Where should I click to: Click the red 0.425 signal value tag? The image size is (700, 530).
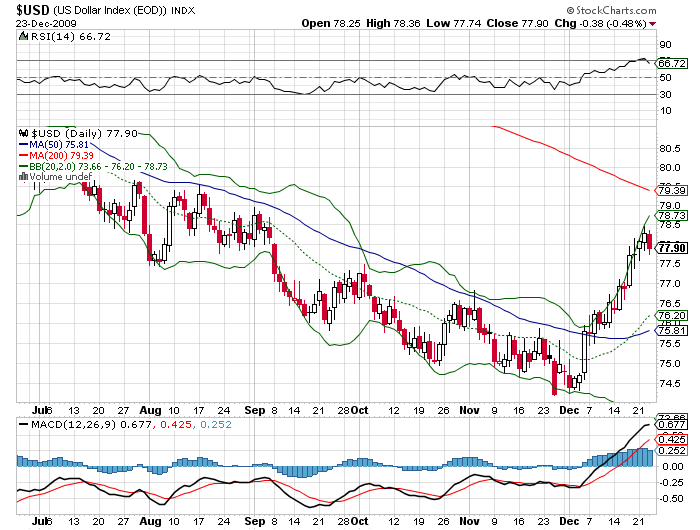[x=671, y=440]
